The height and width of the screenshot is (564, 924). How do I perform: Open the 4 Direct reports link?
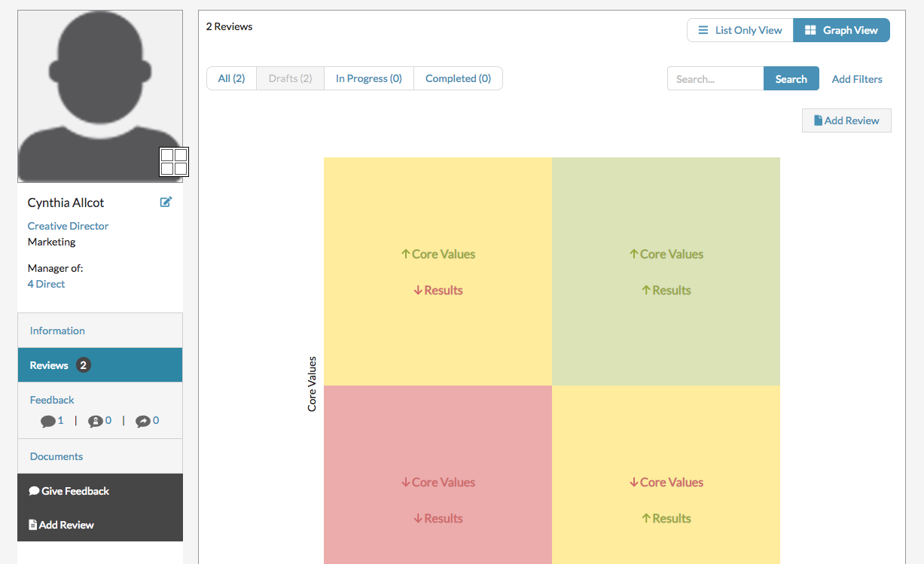[46, 284]
